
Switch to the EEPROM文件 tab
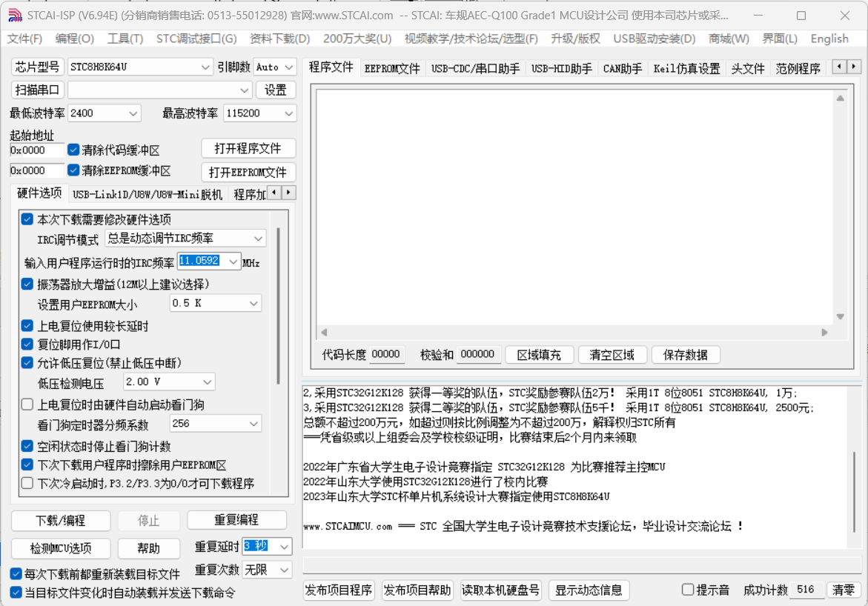coord(392,69)
